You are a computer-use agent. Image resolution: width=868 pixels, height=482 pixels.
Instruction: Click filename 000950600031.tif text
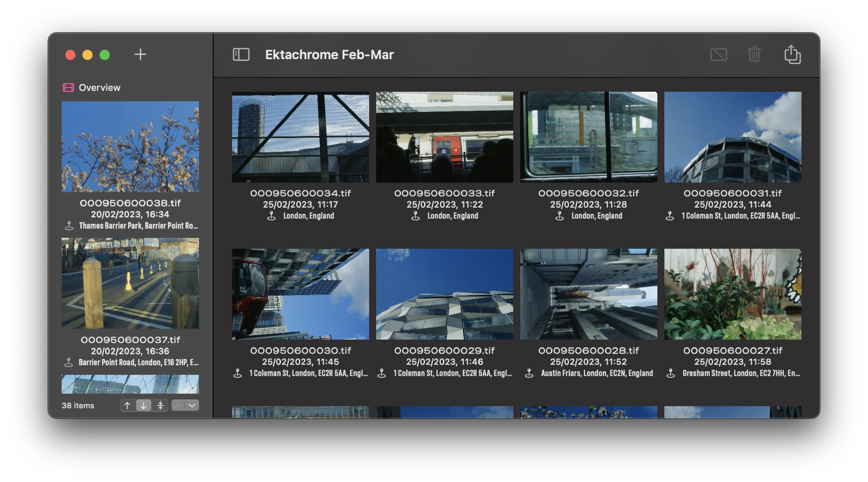click(733, 193)
